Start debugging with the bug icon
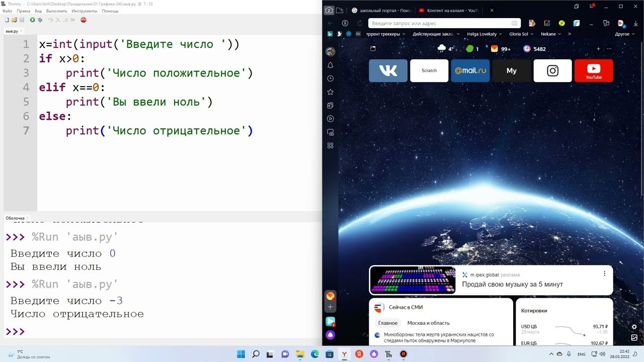The width and height of the screenshot is (644, 362). click(x=40, y=20)
